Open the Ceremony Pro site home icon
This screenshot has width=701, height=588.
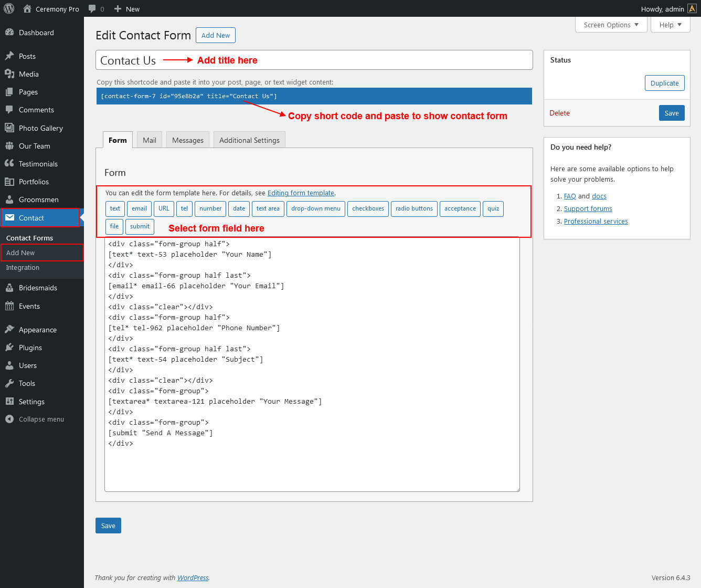click(x=27, y=8)
